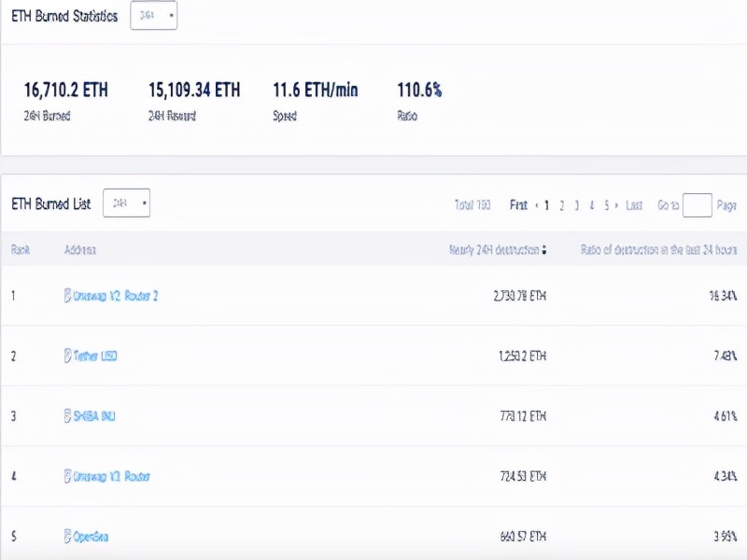Image resolution: width=747 pixels, height=560 pixels.
Task: Click contract icon beside OpenSea
Action: (x=67, y=537)
